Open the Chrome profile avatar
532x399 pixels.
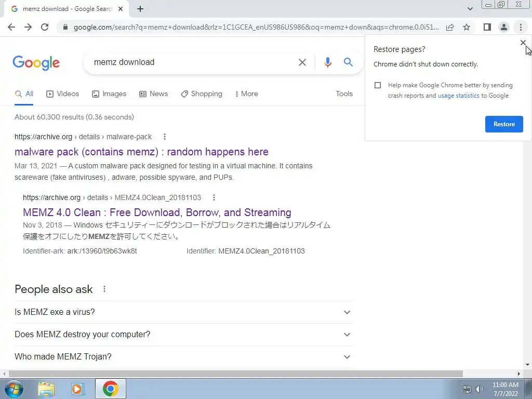point(504,27)
